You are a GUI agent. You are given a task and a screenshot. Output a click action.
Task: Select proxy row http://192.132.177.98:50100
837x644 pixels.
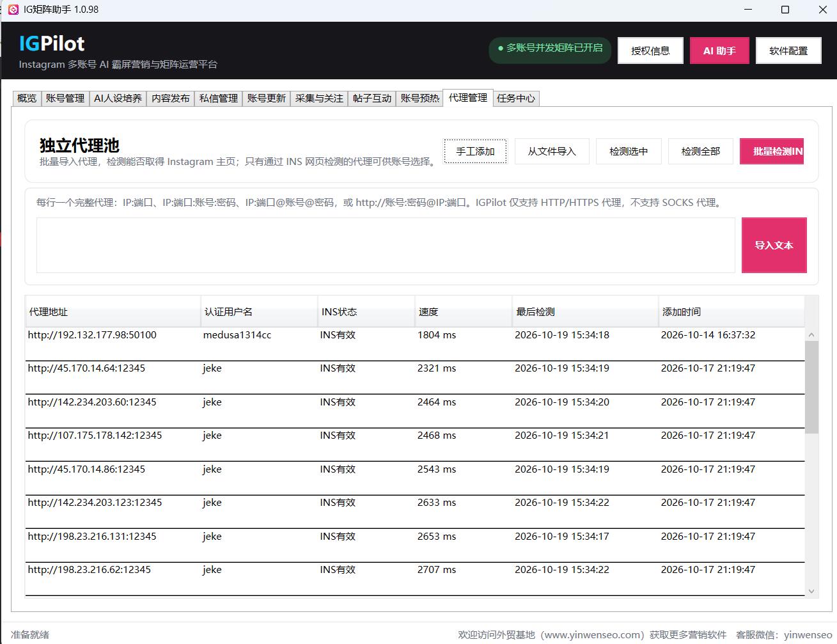click(x=415, y=344)
